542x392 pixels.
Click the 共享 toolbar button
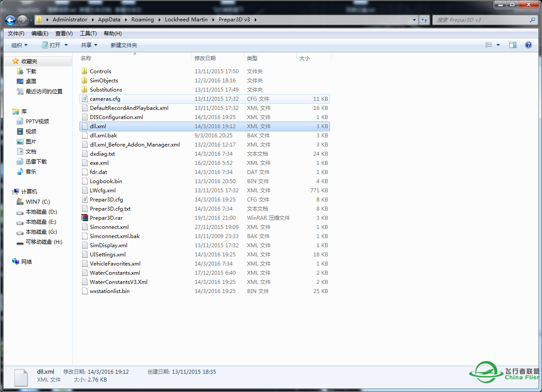(89, 45)
